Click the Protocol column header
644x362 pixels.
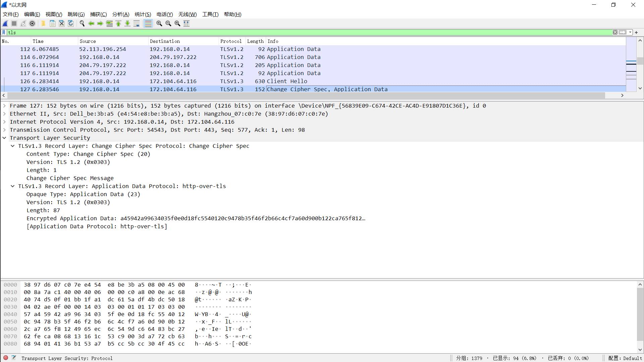click(x=231, y=41)
